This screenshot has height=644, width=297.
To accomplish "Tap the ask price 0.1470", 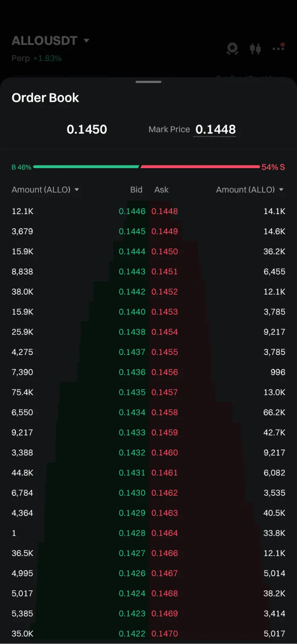I will pos(165,634).
